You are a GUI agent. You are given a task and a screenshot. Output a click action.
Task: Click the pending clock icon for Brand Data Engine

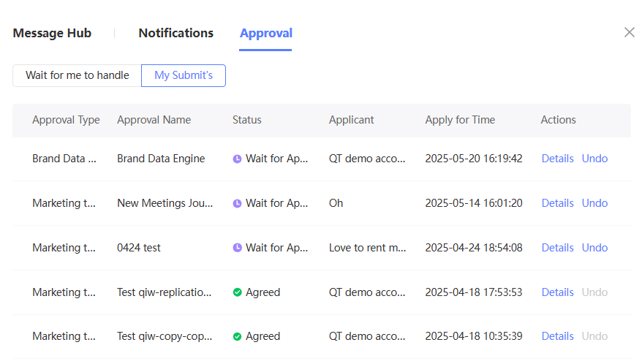pyautogui.click(x=237, y=159)
